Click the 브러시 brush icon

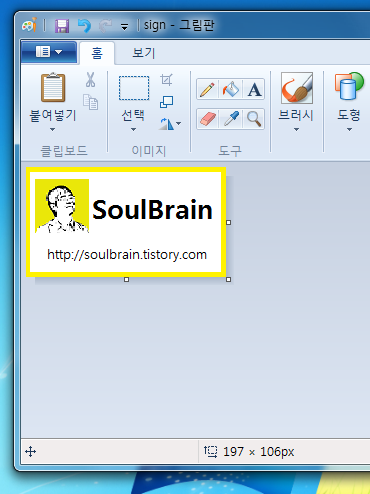point(297,88)
